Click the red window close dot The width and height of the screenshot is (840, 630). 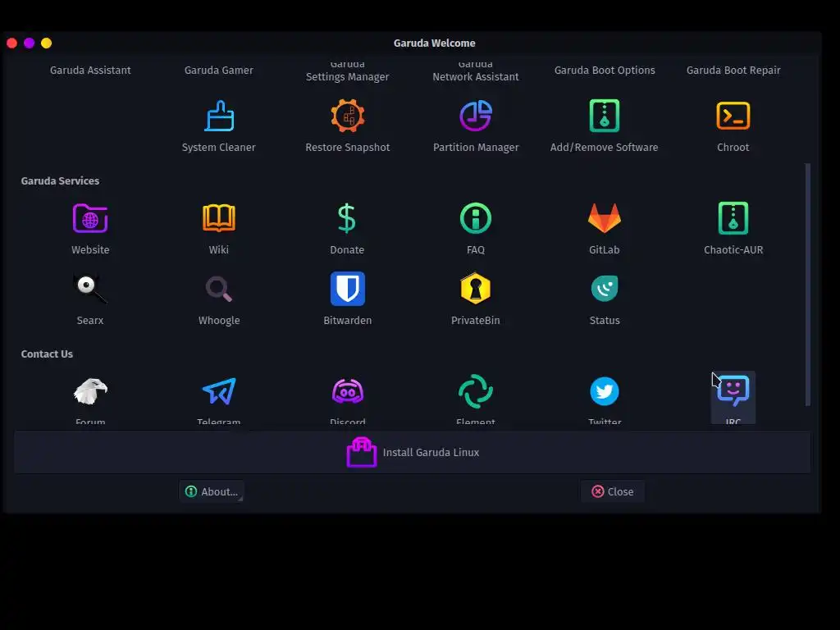[x=11, y=43]
